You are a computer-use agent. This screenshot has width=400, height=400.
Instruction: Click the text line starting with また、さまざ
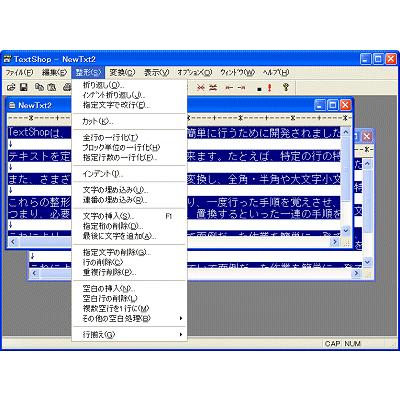click(39, 179)
